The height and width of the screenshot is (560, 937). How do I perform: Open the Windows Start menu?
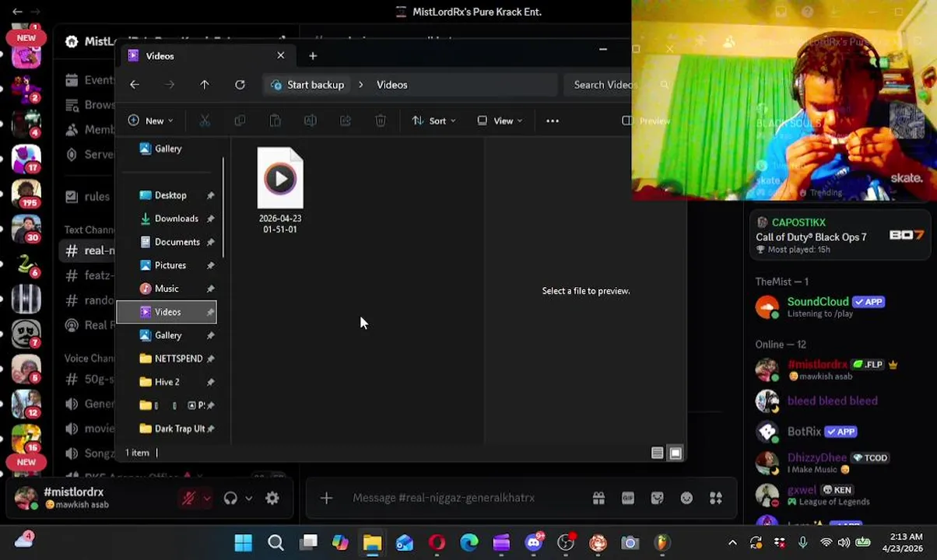pos(243,543)
